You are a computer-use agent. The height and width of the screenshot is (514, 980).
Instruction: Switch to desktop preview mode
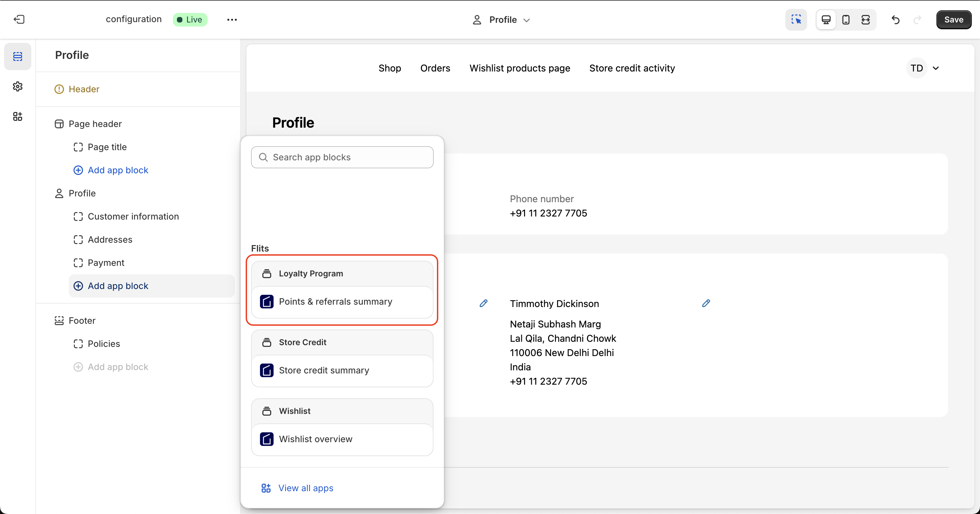tap(826, 19)
